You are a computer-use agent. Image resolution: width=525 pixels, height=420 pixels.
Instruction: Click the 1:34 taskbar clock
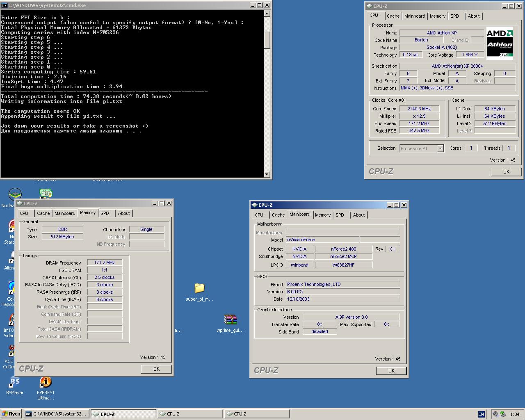click(515, 414)
